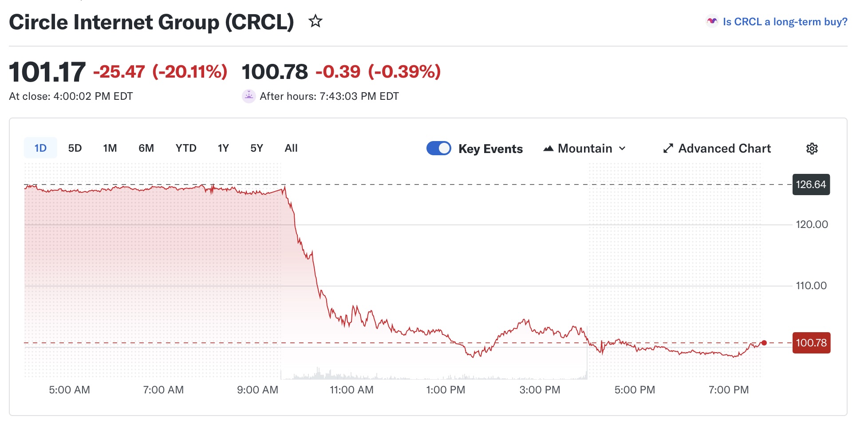Click the 126.64 previous close label

click(811, 185)
